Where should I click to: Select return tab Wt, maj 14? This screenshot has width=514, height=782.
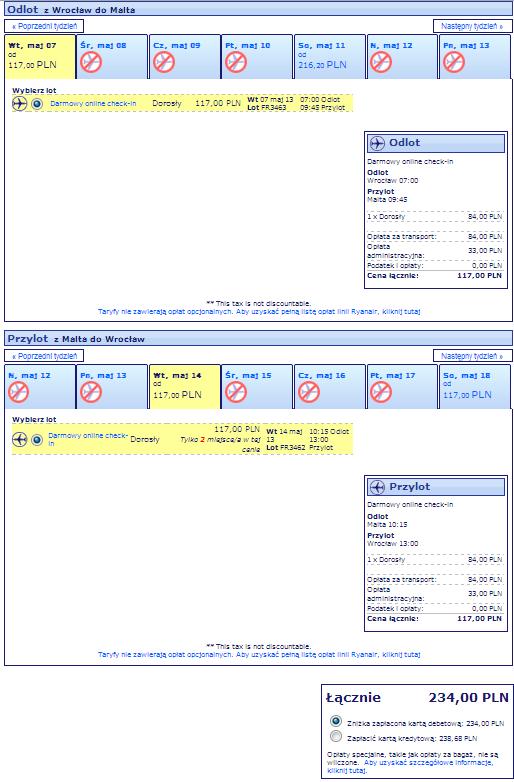point(185,387)
